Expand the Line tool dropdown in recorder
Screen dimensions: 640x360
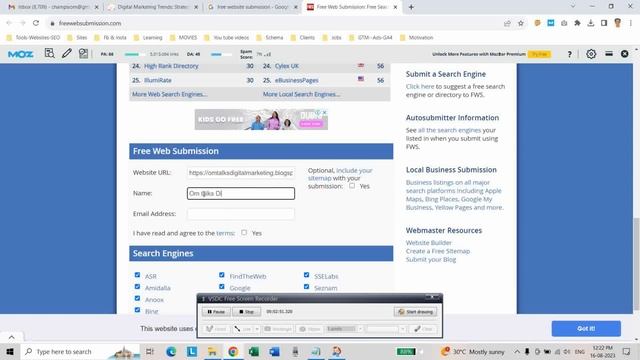pos(257,329)
